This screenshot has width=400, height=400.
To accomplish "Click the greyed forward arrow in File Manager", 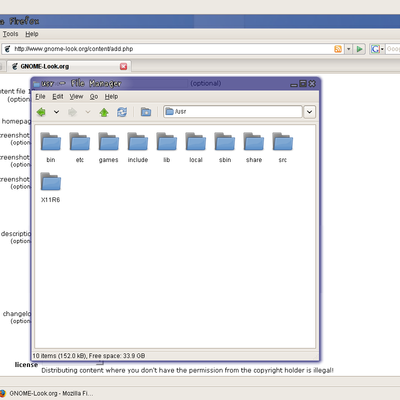I will coord(72,112).
